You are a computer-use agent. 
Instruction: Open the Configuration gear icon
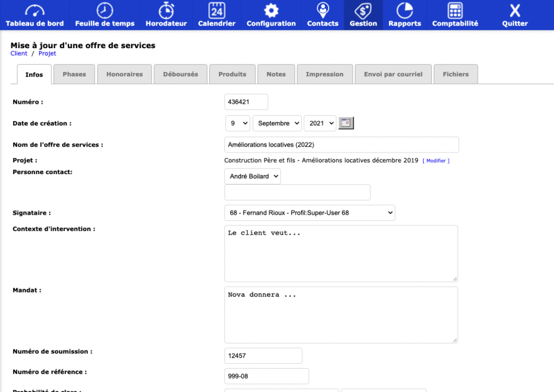tap(271, 11)
